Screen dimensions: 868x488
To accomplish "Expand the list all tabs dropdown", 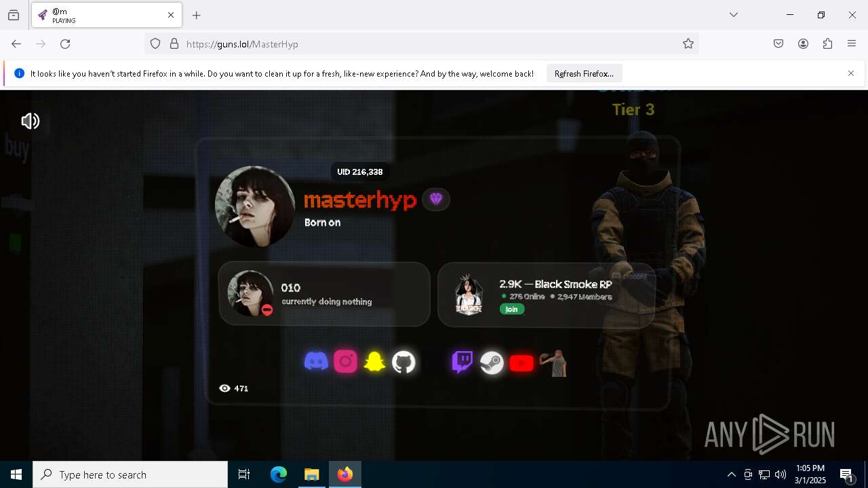I will [x=734, y=15].
